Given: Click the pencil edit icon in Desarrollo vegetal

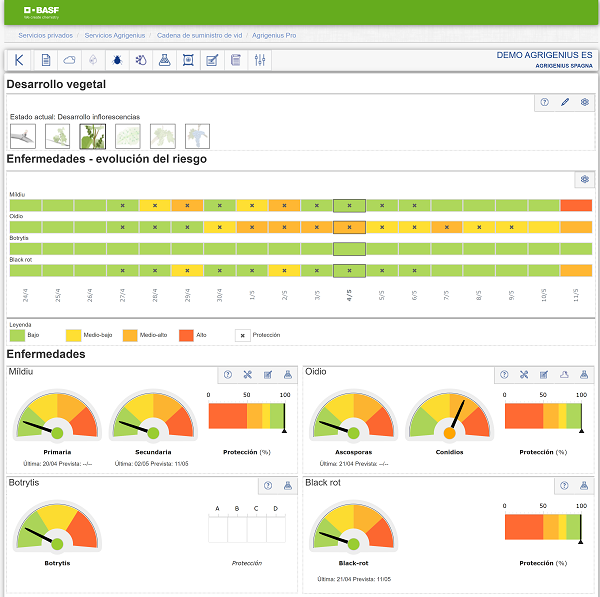Looking at the screenshot, I should [565, 102].
